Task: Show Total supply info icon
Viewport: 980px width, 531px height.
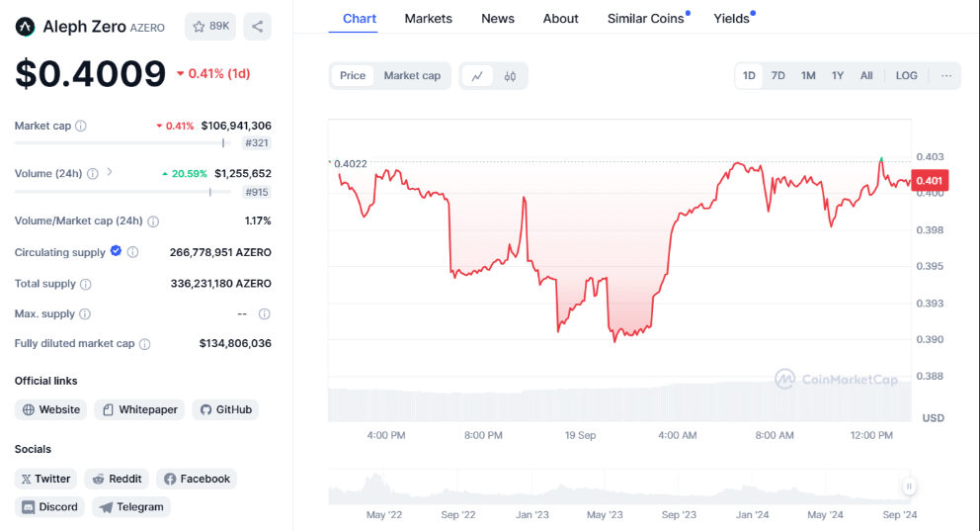Action: click(86, 284)
